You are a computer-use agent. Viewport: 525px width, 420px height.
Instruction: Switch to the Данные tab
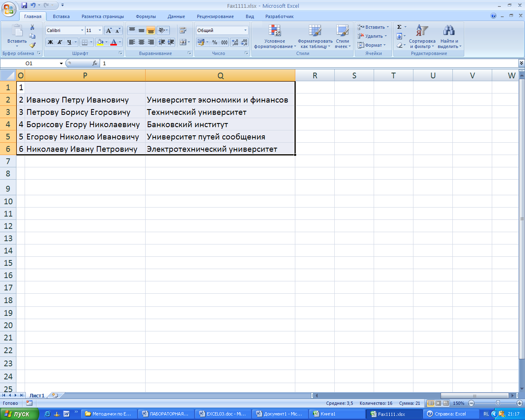pyautogui.click(x=176, y=16)
